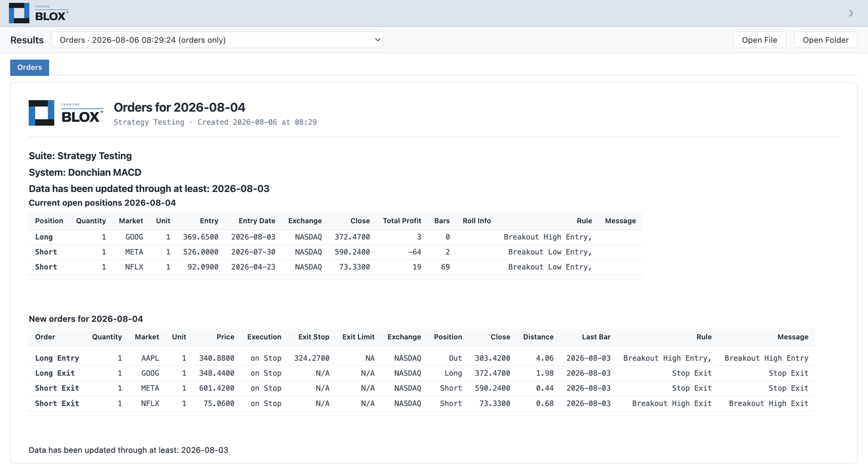Click META order price 601.4200
Screen dimensions: 868x472
click(217, 389)
